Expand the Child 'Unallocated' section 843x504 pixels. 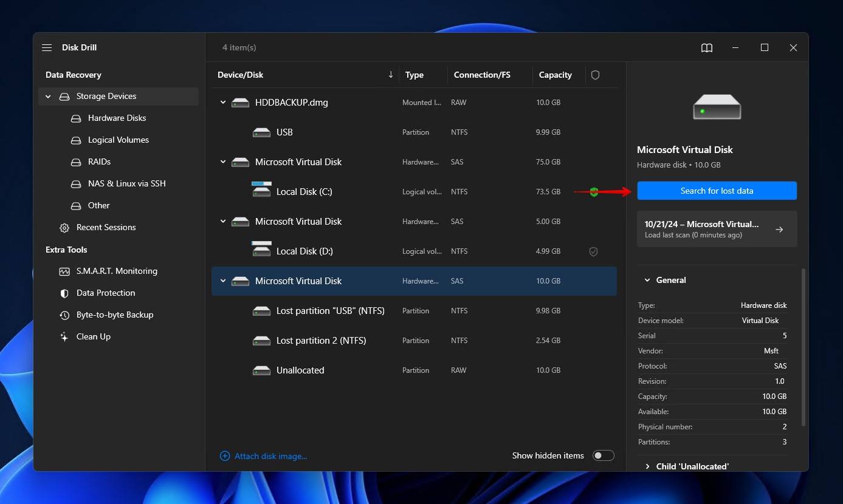point(646,466)
